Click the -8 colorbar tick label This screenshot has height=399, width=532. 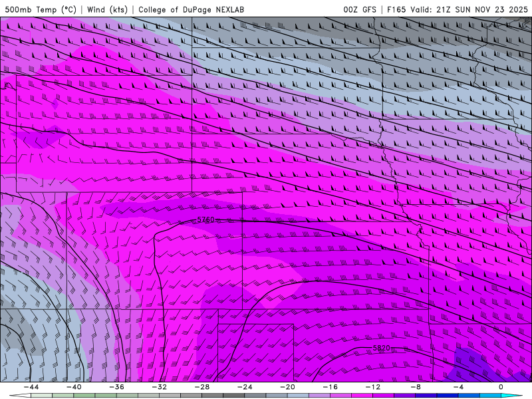(x=416, y=387)
